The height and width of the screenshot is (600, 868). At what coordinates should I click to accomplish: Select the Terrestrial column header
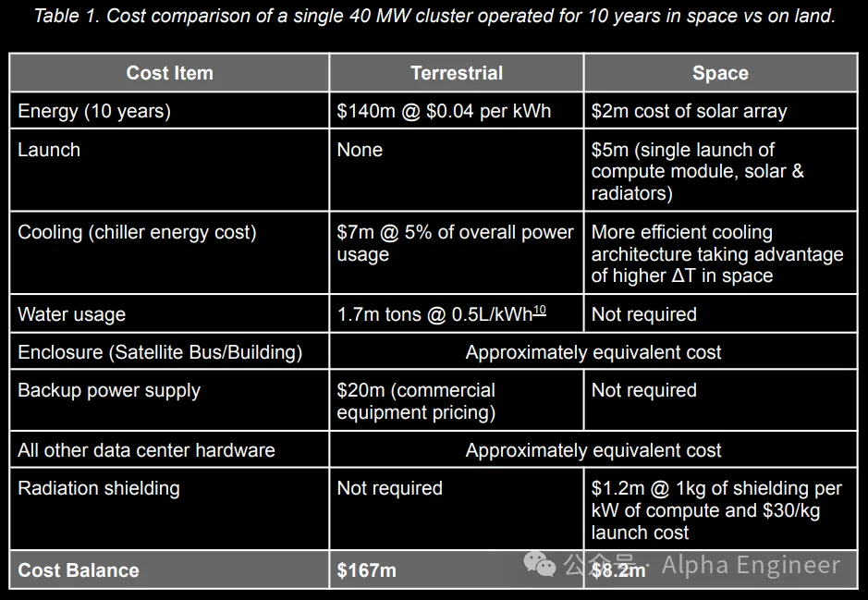(x=456, y=73)
